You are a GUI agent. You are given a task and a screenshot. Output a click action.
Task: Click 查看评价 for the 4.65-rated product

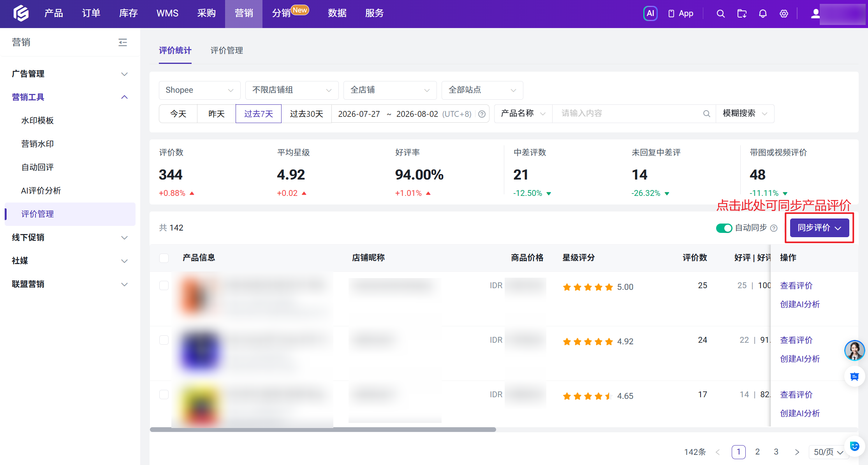tap(796, 395)
